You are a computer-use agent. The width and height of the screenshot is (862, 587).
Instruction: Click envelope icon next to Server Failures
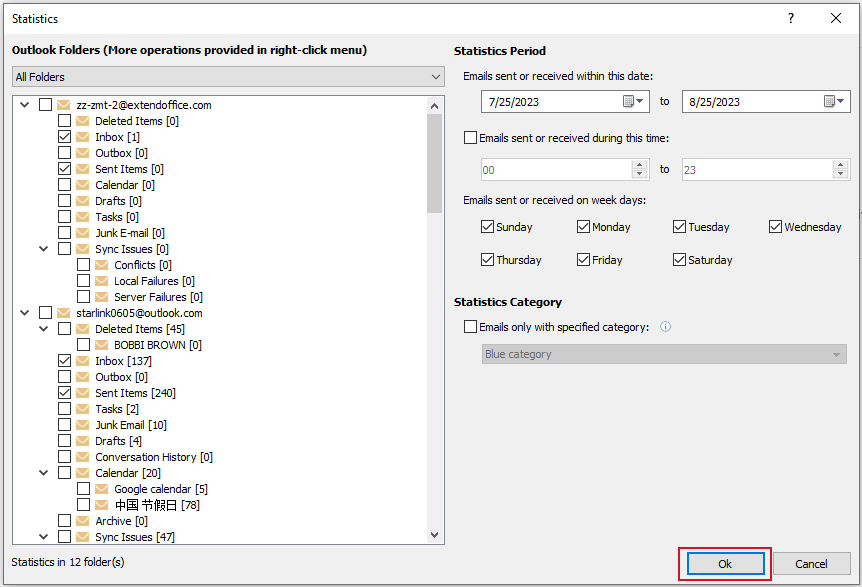[x=101, y=297]
